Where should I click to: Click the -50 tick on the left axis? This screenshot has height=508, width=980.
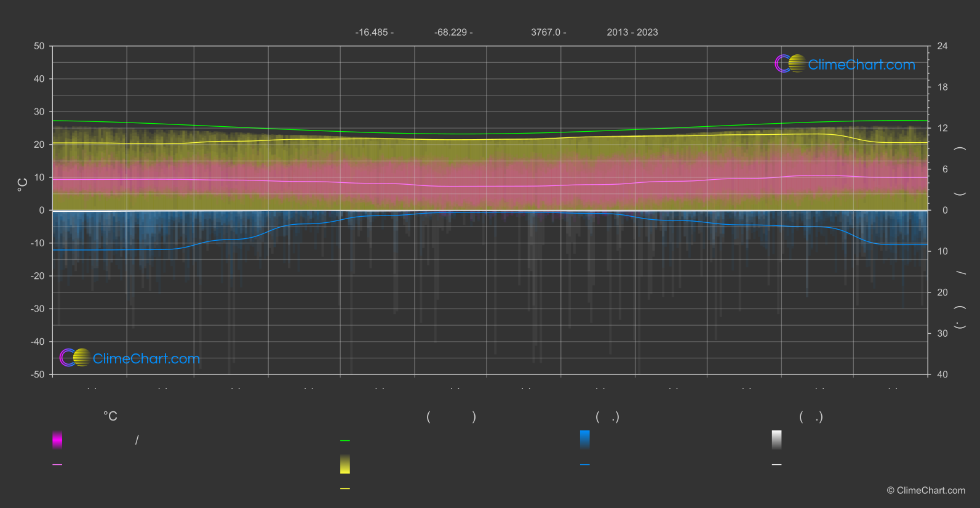tap(38, 374)
